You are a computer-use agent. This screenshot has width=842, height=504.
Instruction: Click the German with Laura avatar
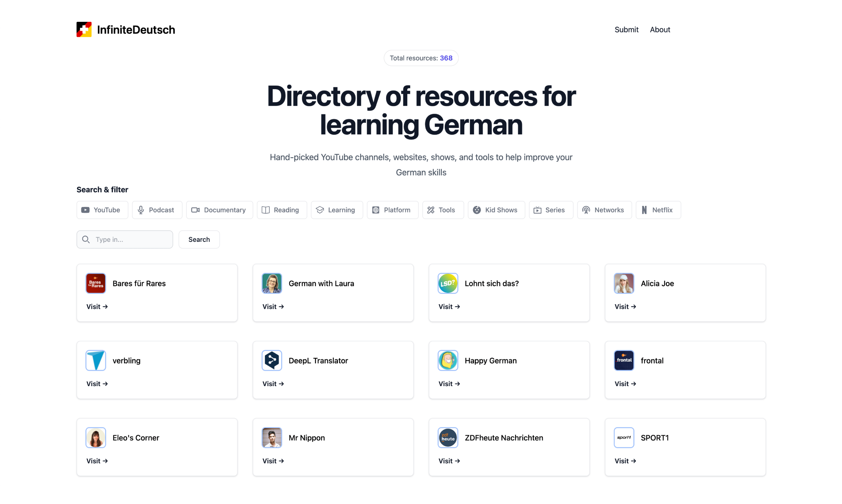[272, 283]
